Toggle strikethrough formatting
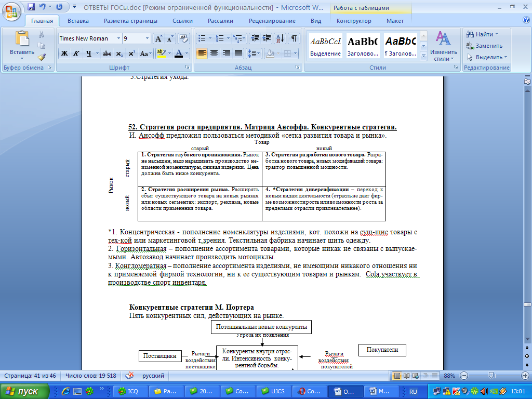The height and width of the screenshot is (399, 532). point(107,54)
